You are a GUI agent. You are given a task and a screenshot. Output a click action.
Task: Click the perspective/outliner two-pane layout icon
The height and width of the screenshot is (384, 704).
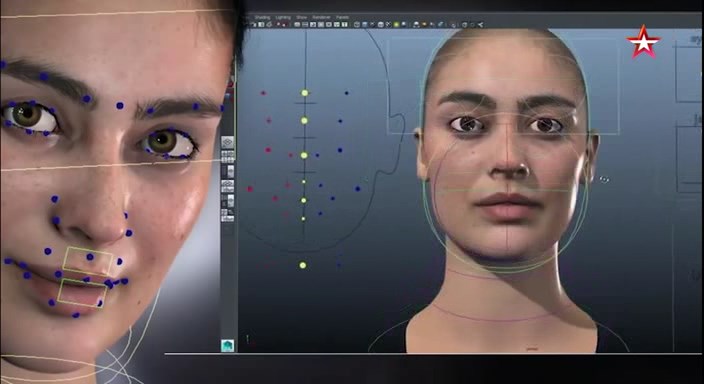coord(228,171)
